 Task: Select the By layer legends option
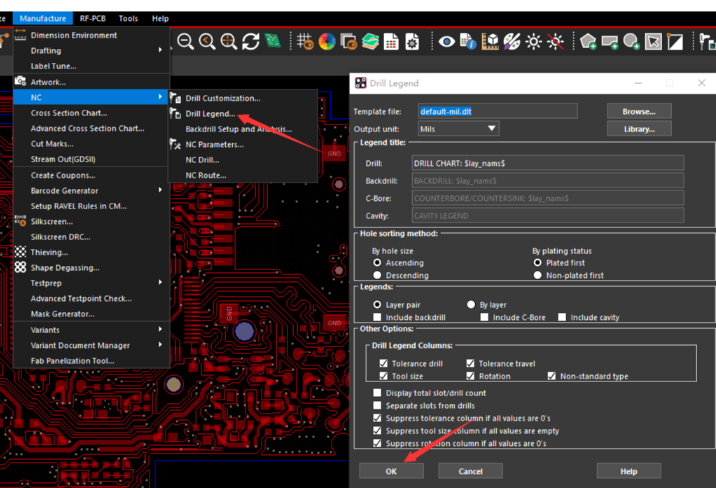(x=471, y=304)
